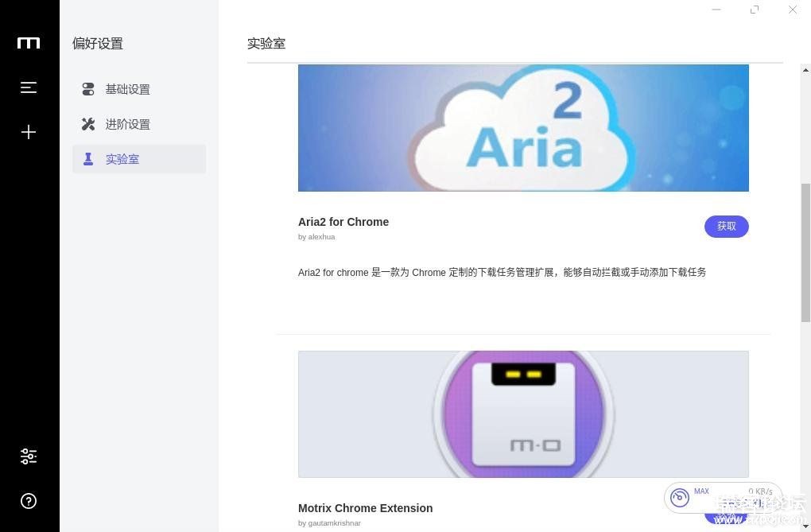This screenshot has width=811, height=532.
Task: Open the task list menu icon
Action: (x=29, y=87)
